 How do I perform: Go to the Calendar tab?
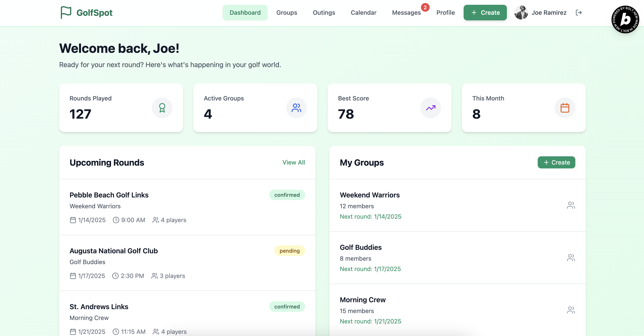[x=363, y=13]
